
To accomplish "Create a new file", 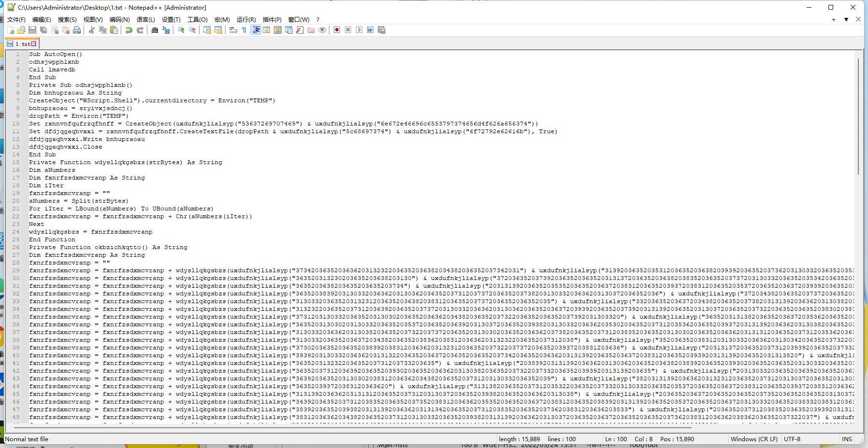I will tap(11, 30).
